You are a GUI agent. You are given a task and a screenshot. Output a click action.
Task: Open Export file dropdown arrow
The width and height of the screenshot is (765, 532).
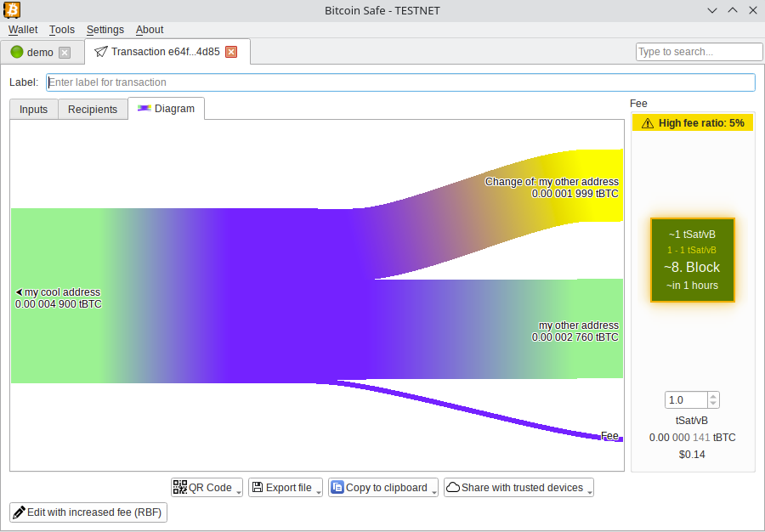pyautogui.click(x=319, y=492)
